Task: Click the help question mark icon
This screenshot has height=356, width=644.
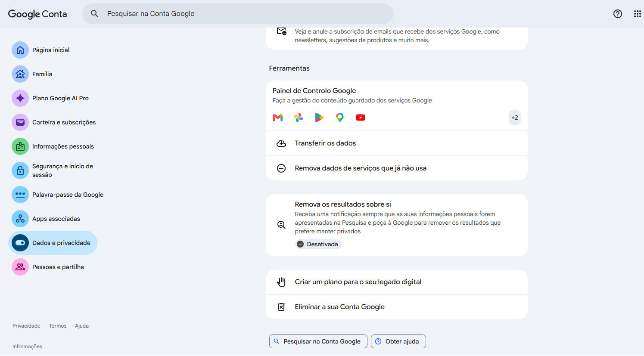Action: click(618, 14)
